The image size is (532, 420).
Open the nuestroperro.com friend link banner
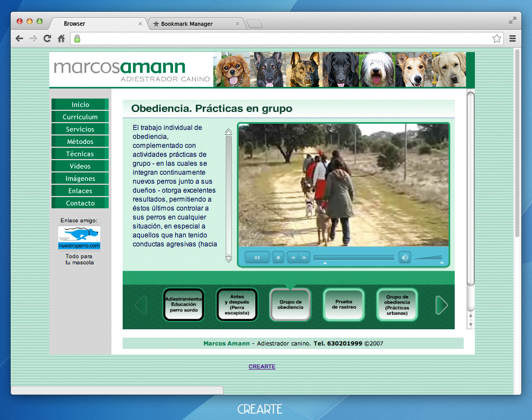pos(79,238)
